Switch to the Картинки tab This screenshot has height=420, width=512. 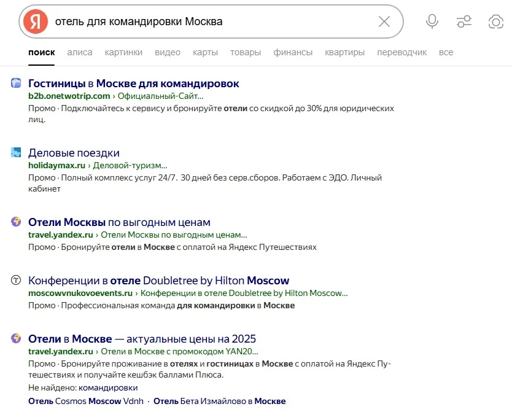click(123, 52)
